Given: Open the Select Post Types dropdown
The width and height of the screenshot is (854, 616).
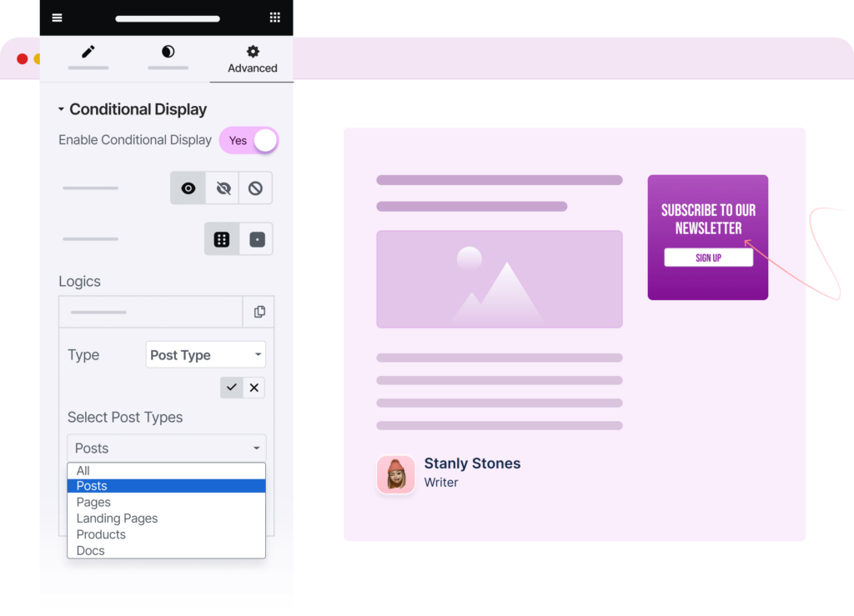Looking at the screenshot, I should [166, 448].
